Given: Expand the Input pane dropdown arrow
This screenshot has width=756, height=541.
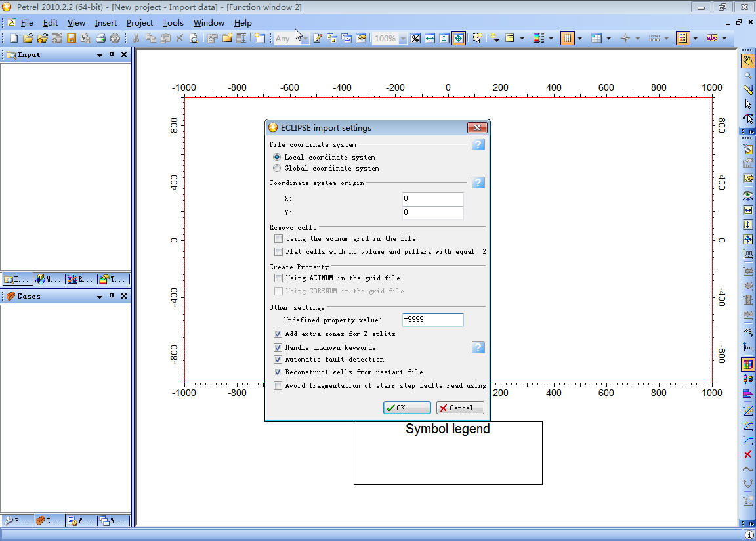Looking at the screenshot, I should click(x=100, y=55).
